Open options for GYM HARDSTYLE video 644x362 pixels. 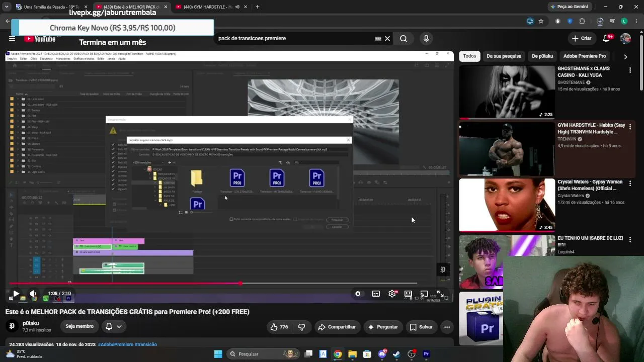coord(630,127)
